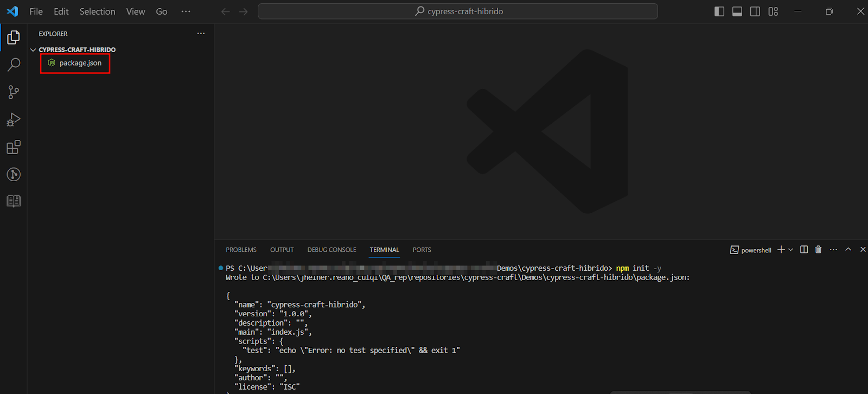Viewport: 868px width, 394px height.
Task: Go back with the left arrow
Action: 225,11
